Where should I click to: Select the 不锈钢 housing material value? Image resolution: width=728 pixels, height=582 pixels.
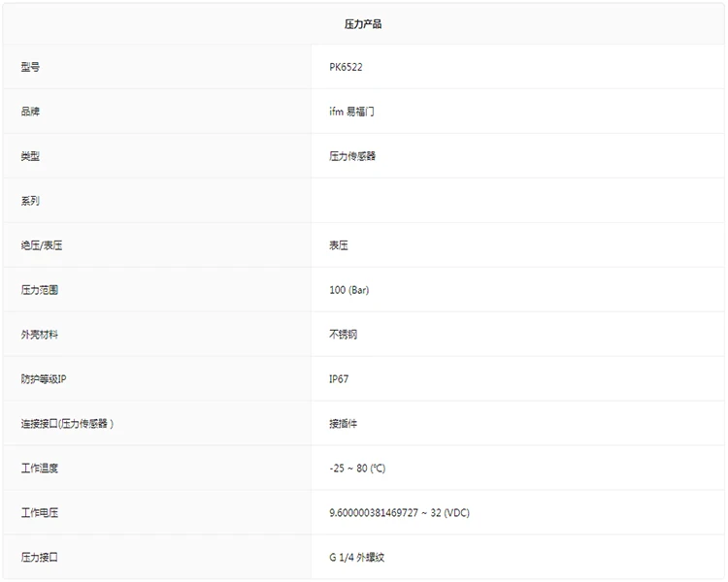coord(344,335)
